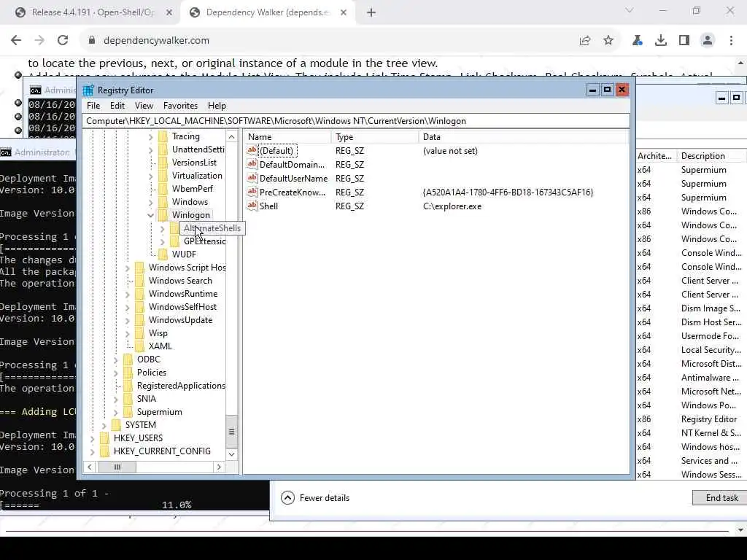Viewport: 747px width, 560px height.
Task: Bookmark this page with the star icon
Action: click(x=608, y=41)
